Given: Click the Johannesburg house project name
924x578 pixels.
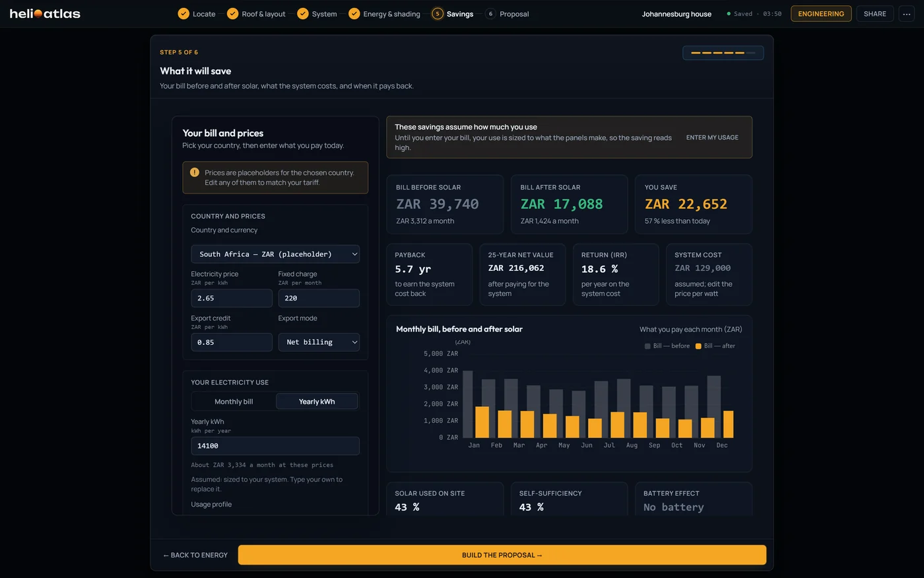Looking at the screenshot, I should click(x=676, y=14).
